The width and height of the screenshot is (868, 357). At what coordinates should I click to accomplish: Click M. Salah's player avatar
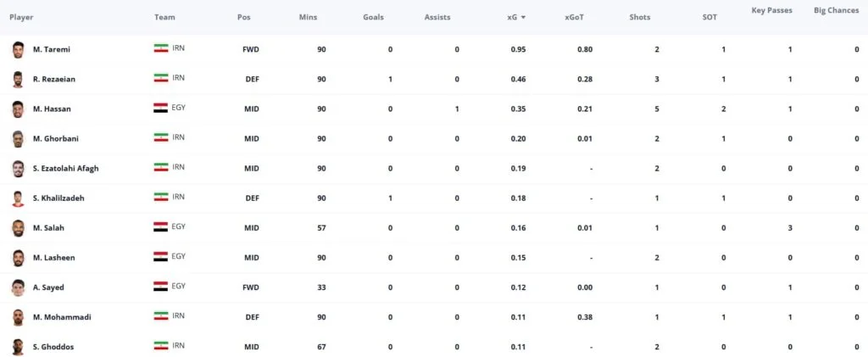click(x=19, y=228)
